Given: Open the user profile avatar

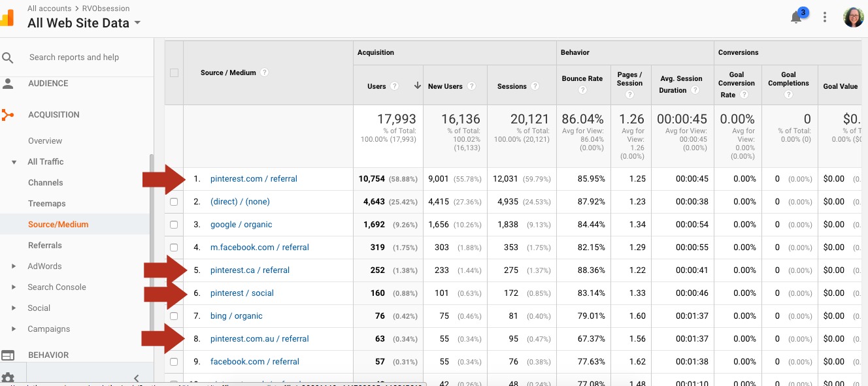Looking at the screenshot, I should pyautogui.click(x=854, y=18).
